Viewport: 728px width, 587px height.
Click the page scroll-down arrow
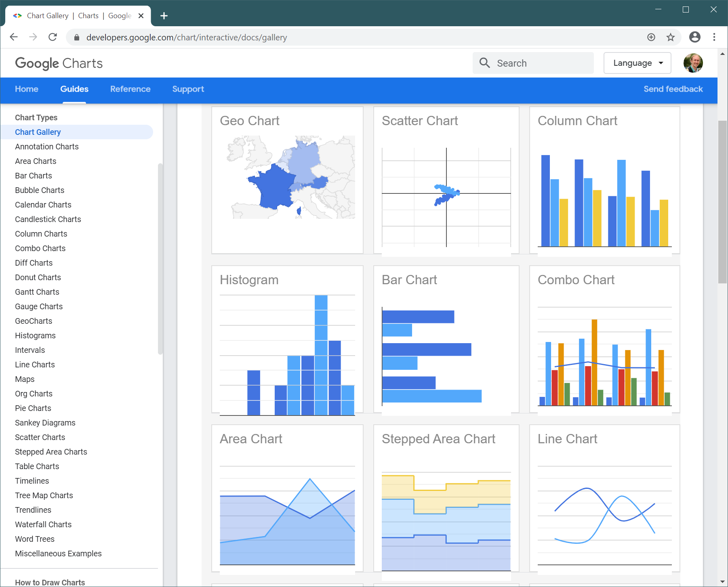[x=722, y=582]
